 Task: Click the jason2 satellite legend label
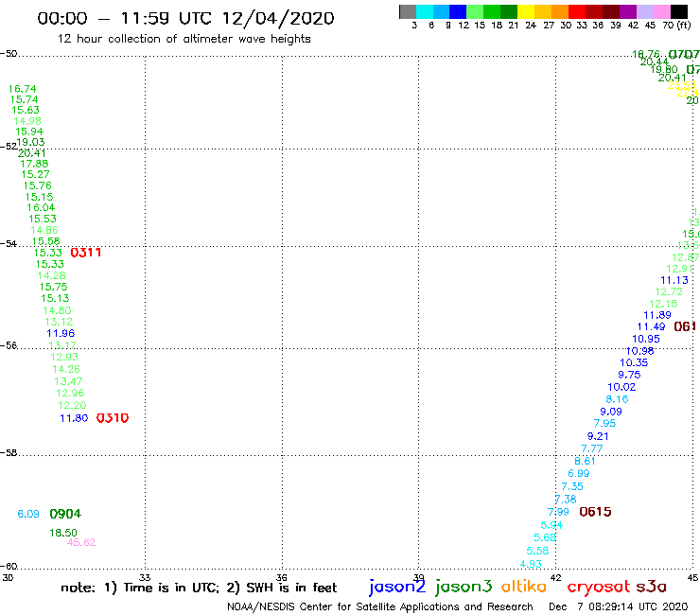tap(397, 588)
